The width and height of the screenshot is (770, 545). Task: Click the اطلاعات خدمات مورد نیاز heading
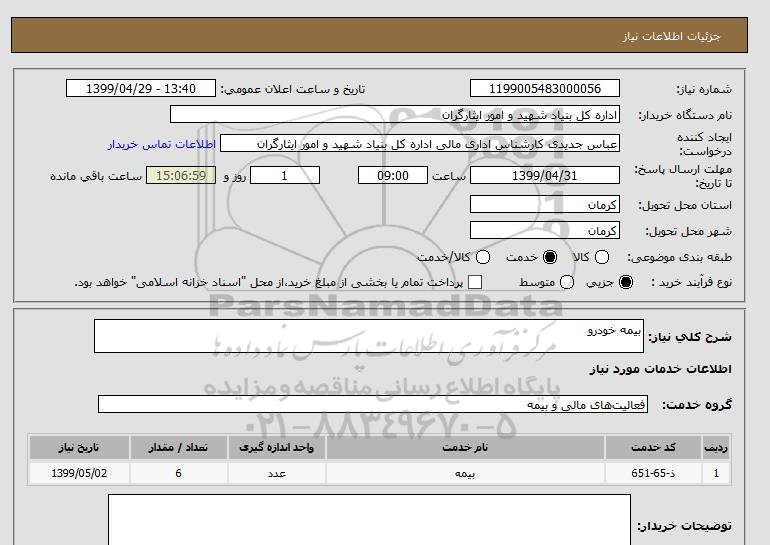[x=660, y=369]
